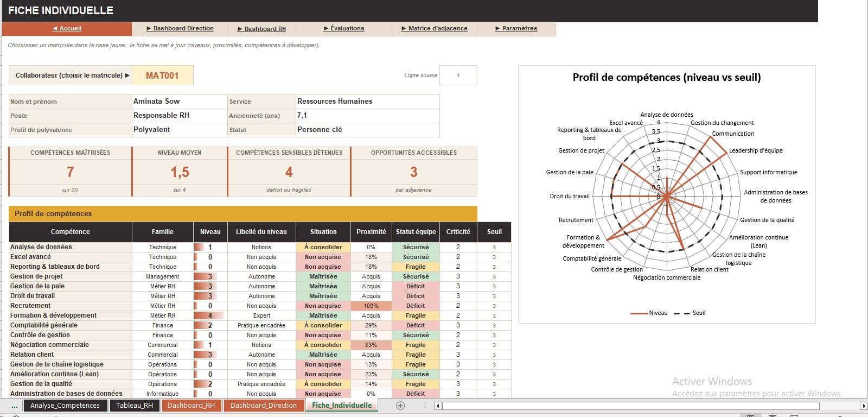
Task: Select the Personne clé statut cell
Action: (367, 130)
